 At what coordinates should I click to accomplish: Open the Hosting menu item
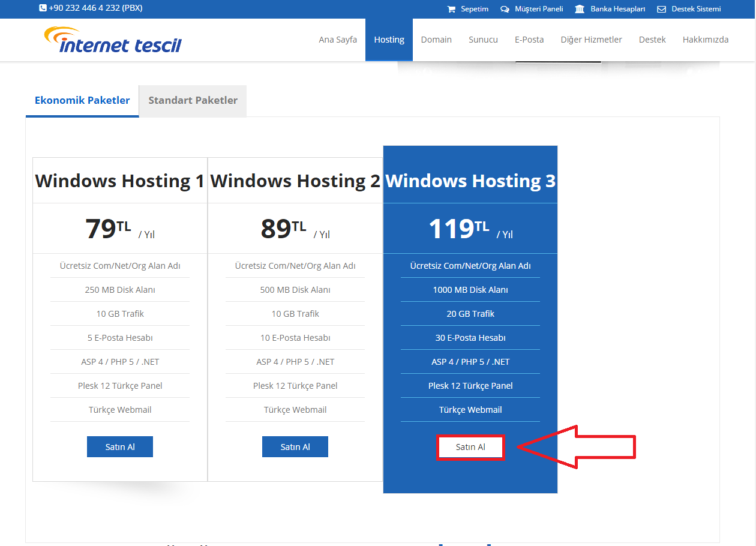(x=389, y=40)
